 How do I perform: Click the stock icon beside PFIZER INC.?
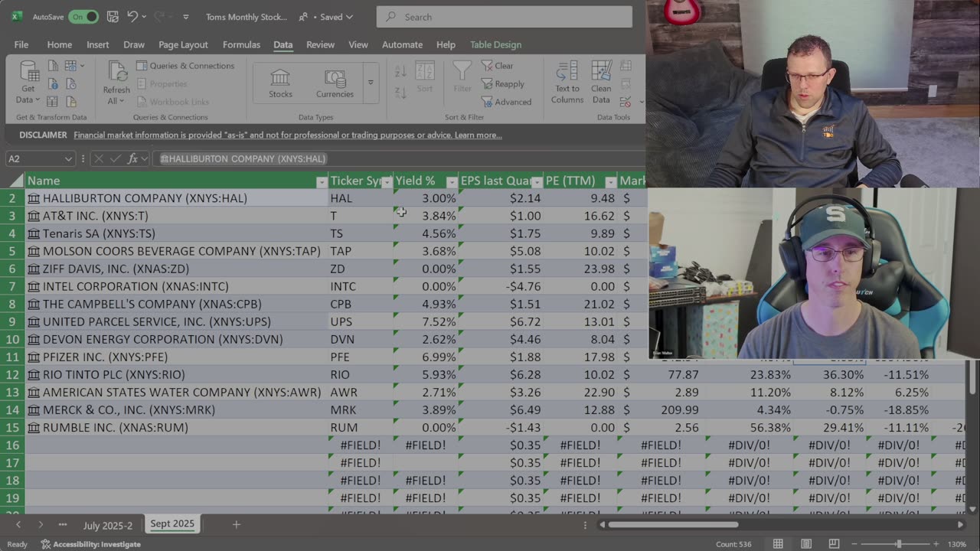34,357
